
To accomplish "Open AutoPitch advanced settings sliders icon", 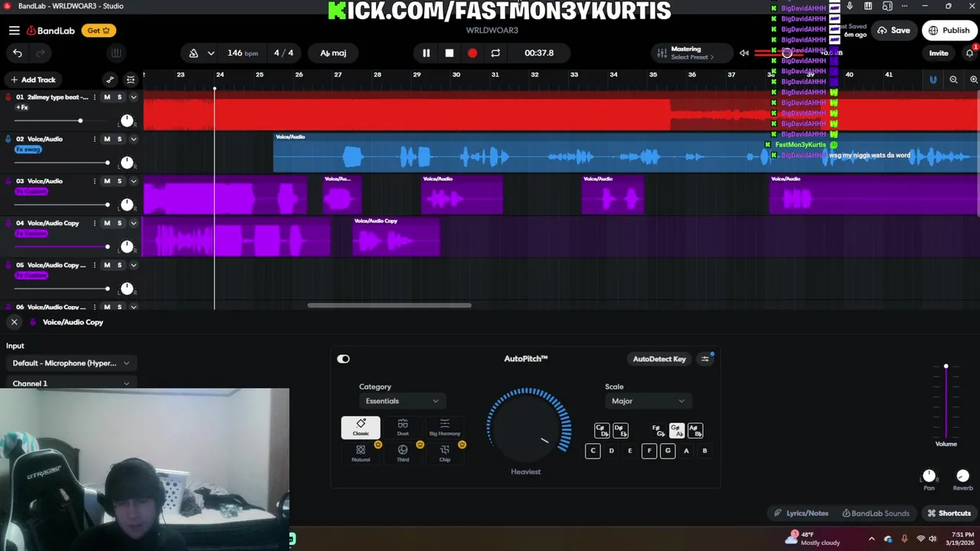I will (x=706, y=359).
